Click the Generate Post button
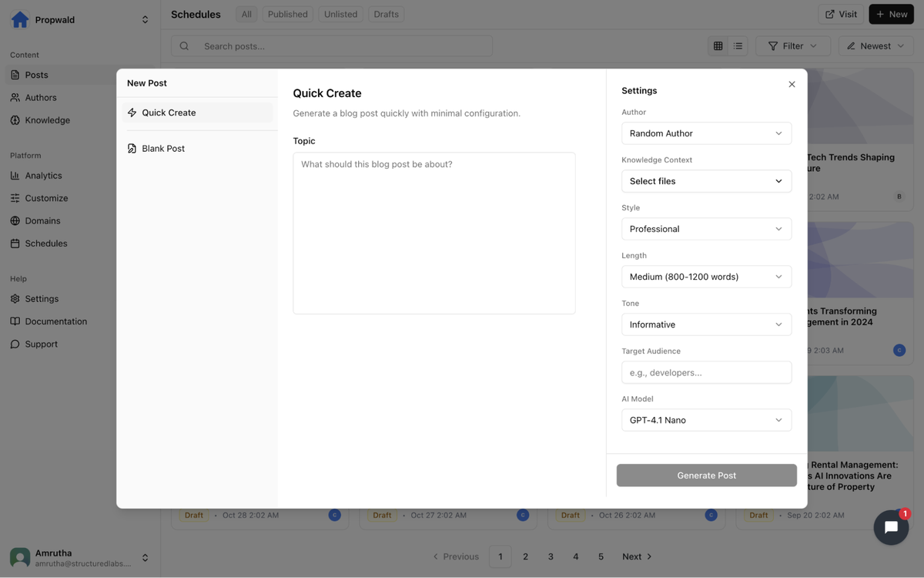Viewport: 924px width, 578px height. point(706,475)
